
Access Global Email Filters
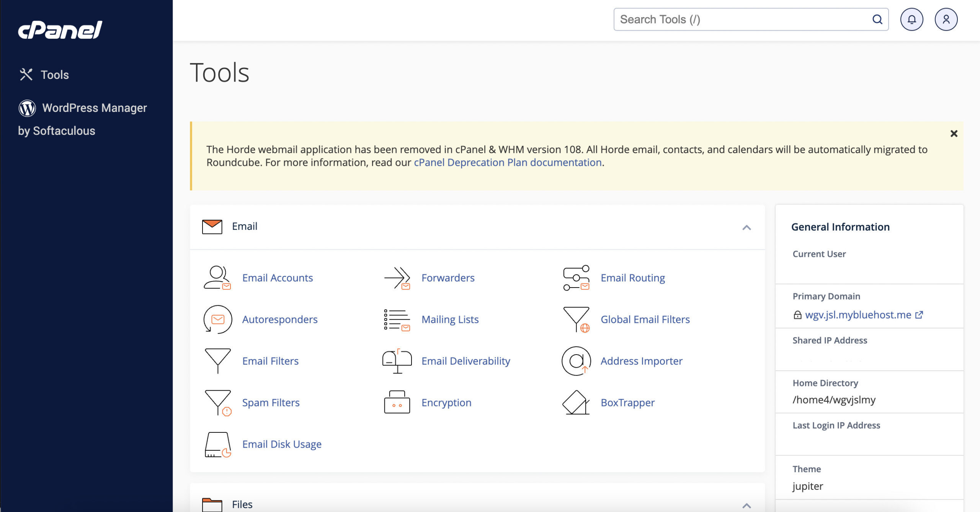coord(645,319)
